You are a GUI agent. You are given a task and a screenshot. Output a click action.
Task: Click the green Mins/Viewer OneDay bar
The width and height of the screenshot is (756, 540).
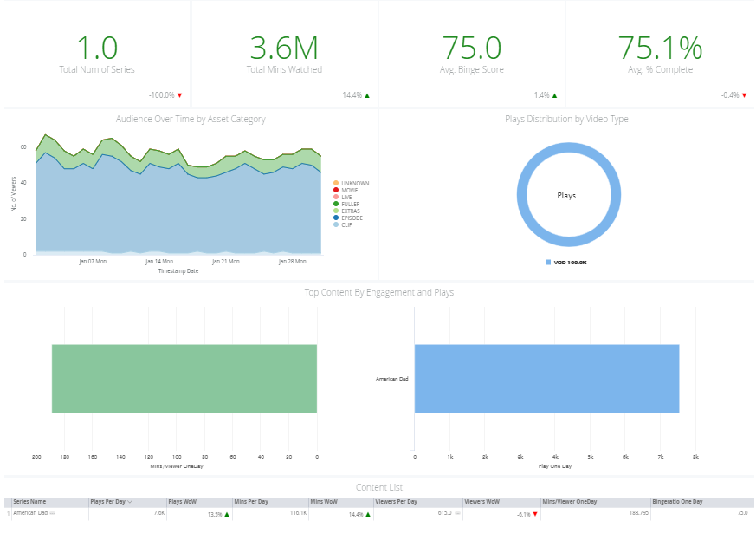pos(184,379)
